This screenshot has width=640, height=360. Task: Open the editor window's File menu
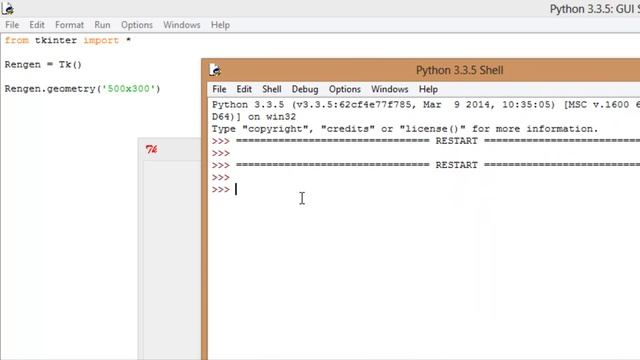tap(12, 25)
